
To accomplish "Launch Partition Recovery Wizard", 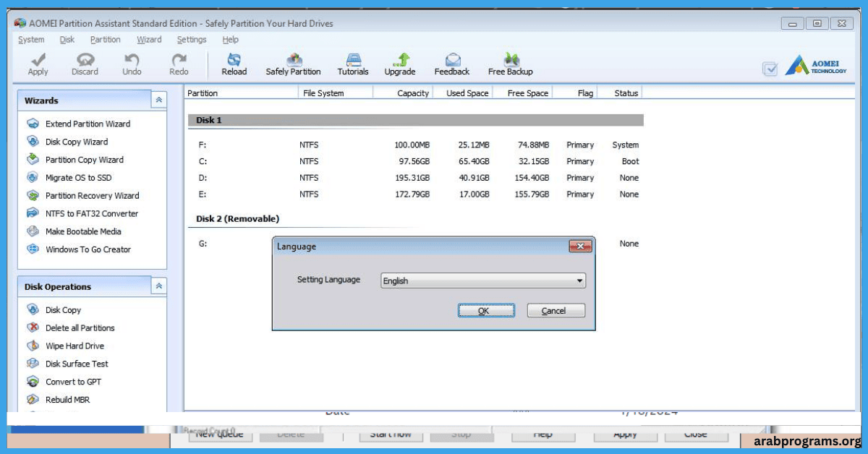I will click(x=92, y=196).
